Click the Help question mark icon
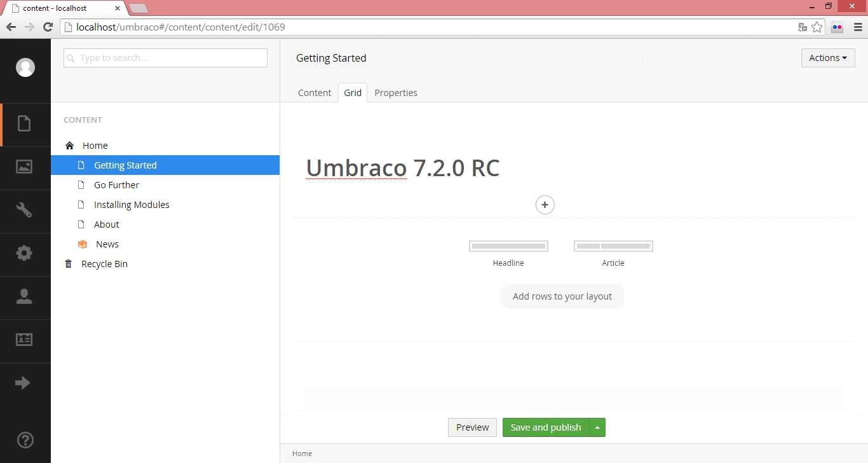The height and width of the screenshot is (463, 868). 25,440
